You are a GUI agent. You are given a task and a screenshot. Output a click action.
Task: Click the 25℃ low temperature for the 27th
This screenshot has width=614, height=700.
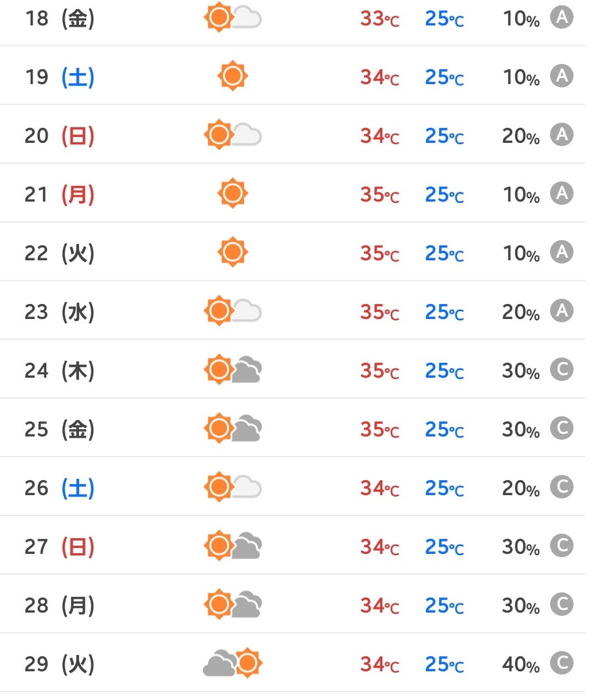(444, 547)
